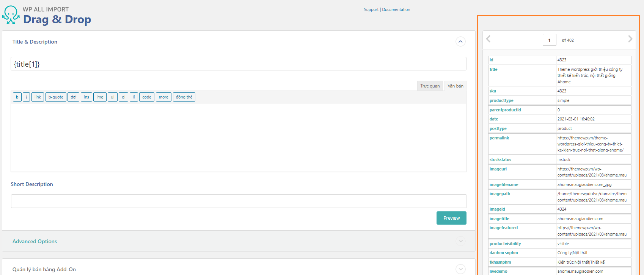Go to the previous record arrow
Screen dimensions: 644x275
[x=488, y=39]
